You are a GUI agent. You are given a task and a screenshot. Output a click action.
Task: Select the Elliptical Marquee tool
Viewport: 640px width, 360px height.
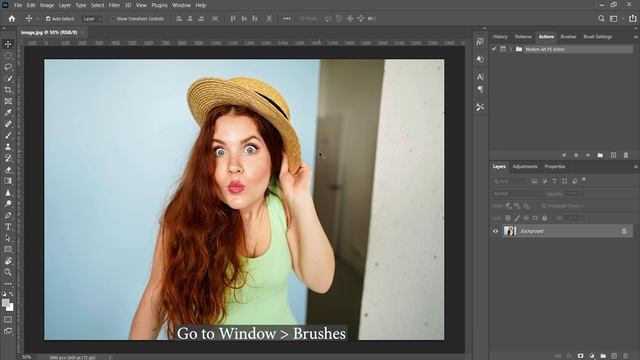click(x=8, y=56)
